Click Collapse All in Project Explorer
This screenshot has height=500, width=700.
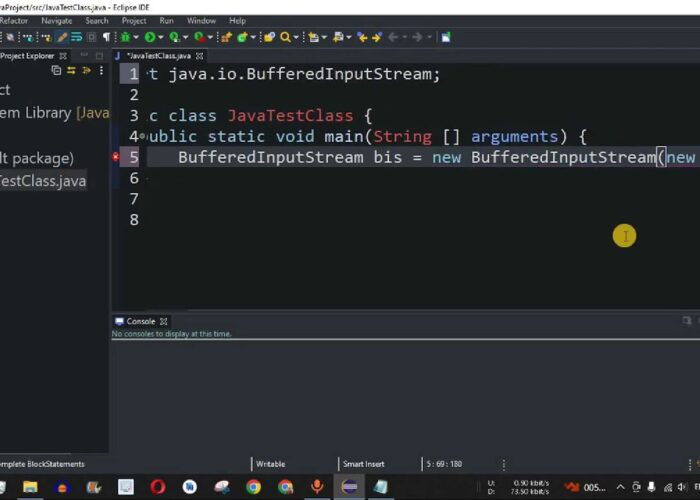[x=56, y=71]
